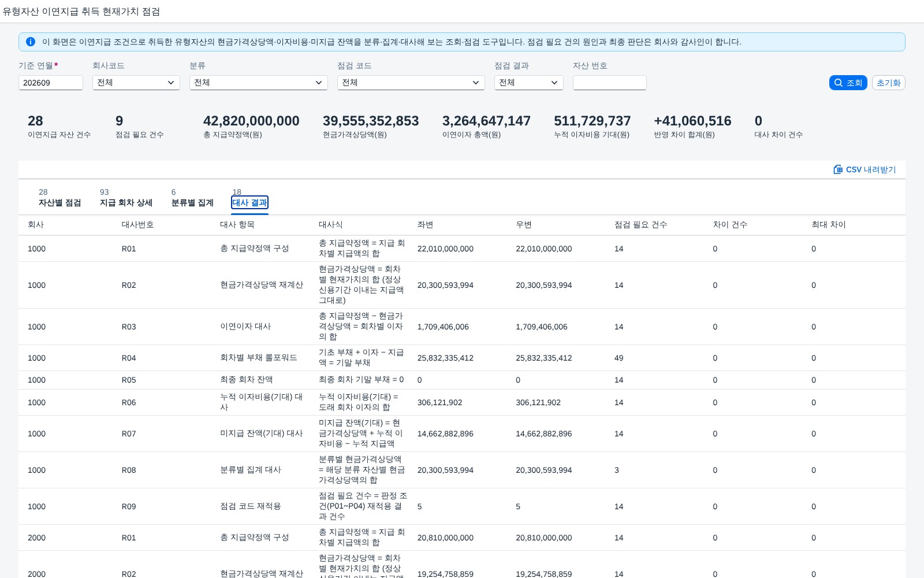Image resolution: width=924 pixels, height=578 pixels.
Task: Click the 최대 차이 column header
Action: point(829,225)
